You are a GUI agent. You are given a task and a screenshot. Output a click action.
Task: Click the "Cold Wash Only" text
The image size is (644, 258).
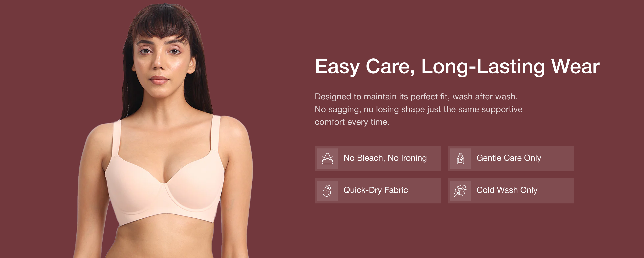(x=507, y=190)
